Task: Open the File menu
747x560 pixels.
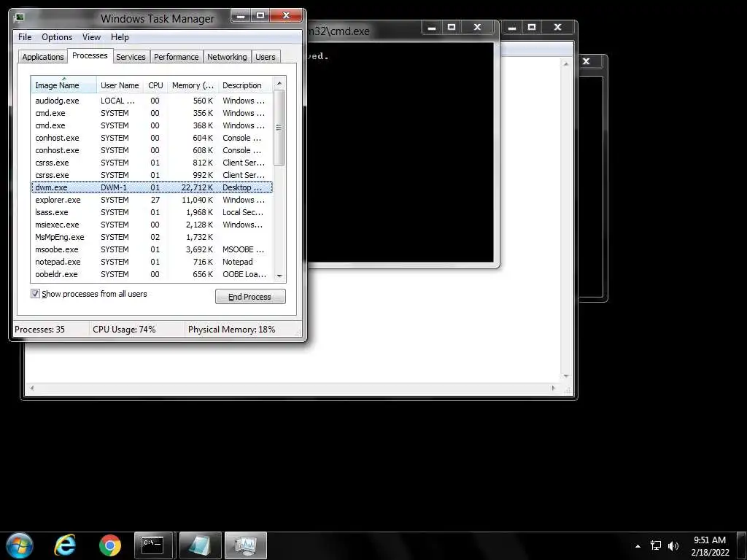Action: click(25, 36)
